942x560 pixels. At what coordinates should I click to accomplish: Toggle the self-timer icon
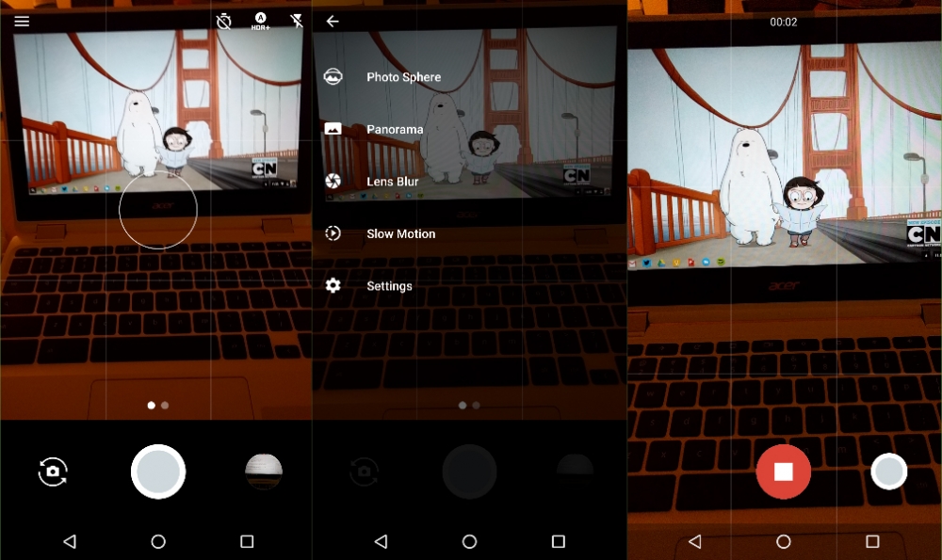coord(223,23)
